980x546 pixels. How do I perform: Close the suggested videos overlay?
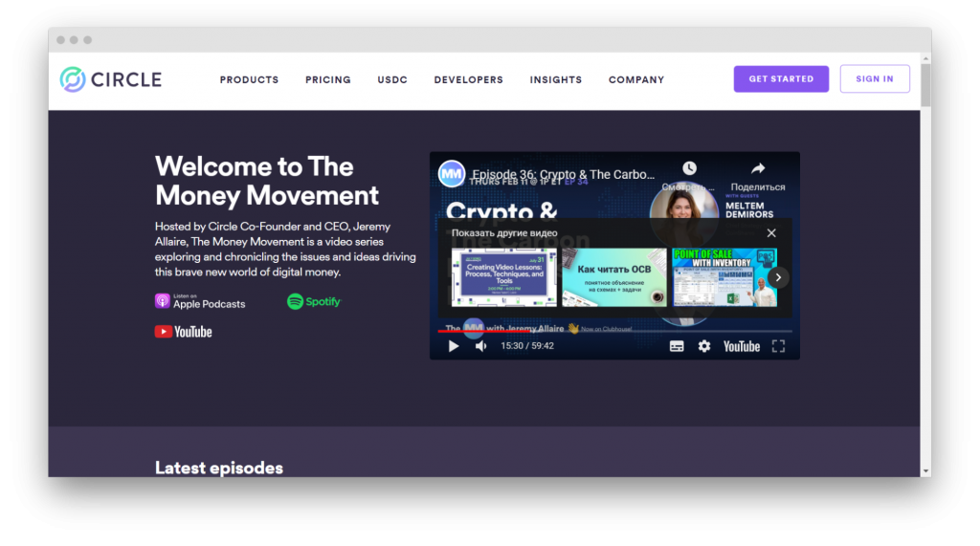tap(771, 233)
